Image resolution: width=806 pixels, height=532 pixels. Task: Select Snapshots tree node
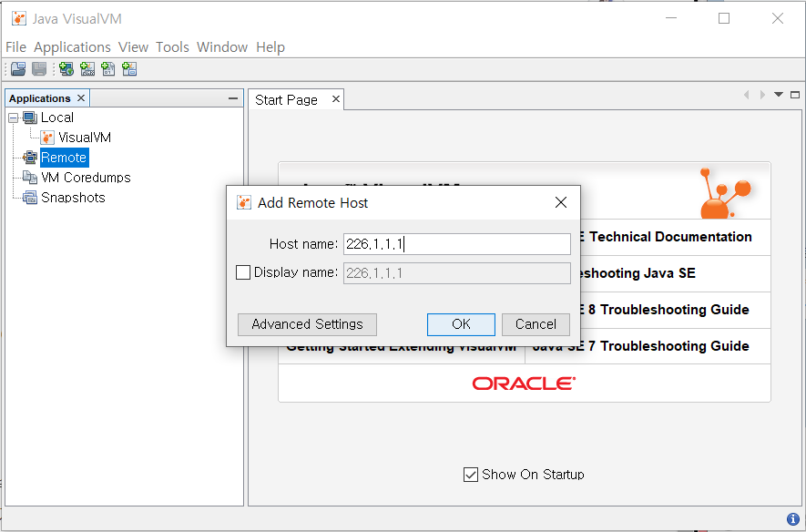coord(73,198)
